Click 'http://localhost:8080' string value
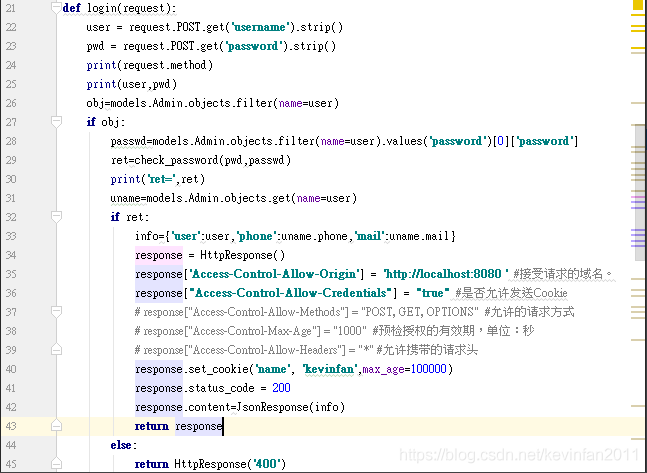 click(x=446, y=274)
